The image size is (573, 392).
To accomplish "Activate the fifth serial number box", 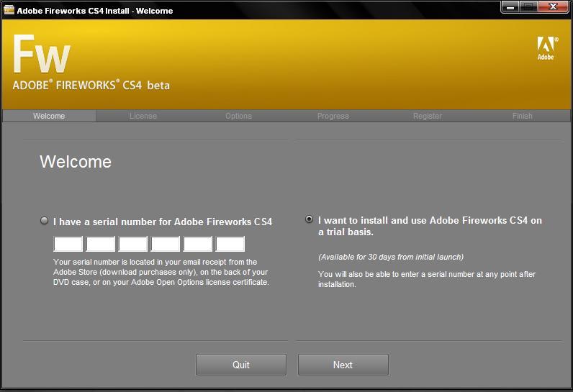I will tap(198, 244).
